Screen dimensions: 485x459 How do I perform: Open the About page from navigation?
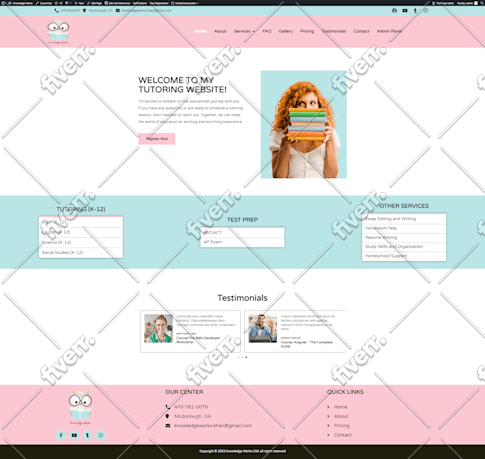pyautogui.click(x=220, y=31)
